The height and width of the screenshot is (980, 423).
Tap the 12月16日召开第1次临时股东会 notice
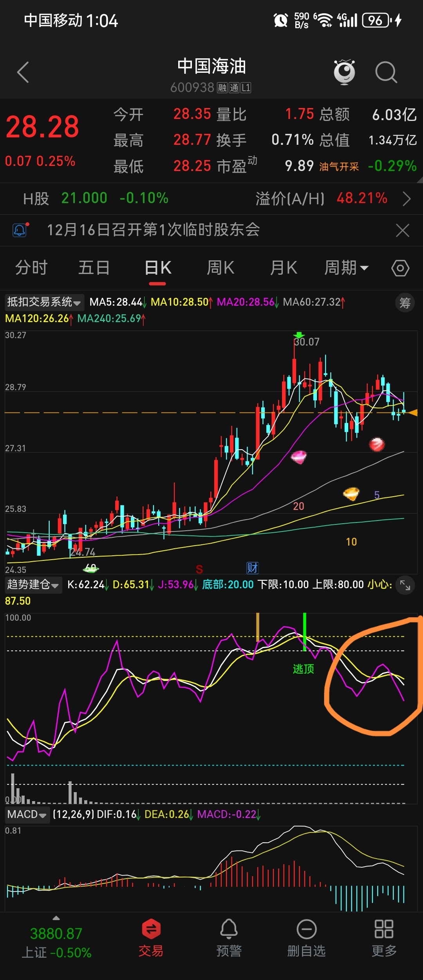click(154, 230)
